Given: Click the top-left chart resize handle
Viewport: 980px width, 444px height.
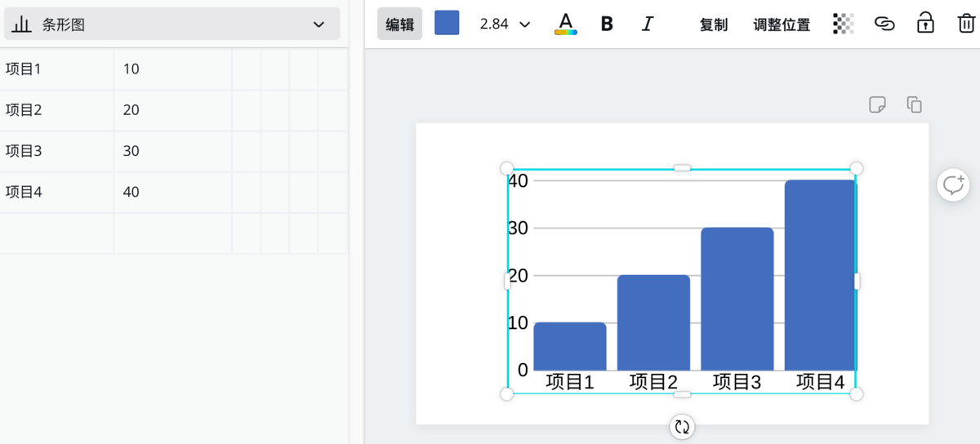Looking at the screenshot, I should coord(506,168).
